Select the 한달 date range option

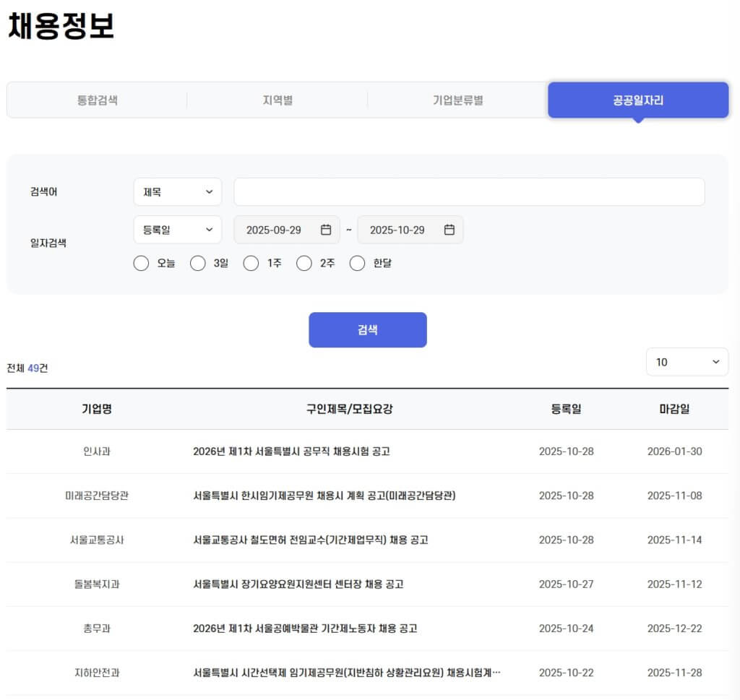[x=357, y=263]
